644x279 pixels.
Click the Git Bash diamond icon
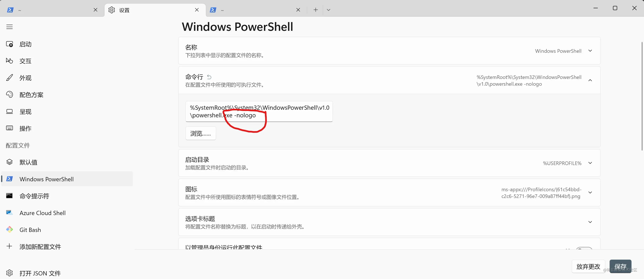click(x=10, y=229)
